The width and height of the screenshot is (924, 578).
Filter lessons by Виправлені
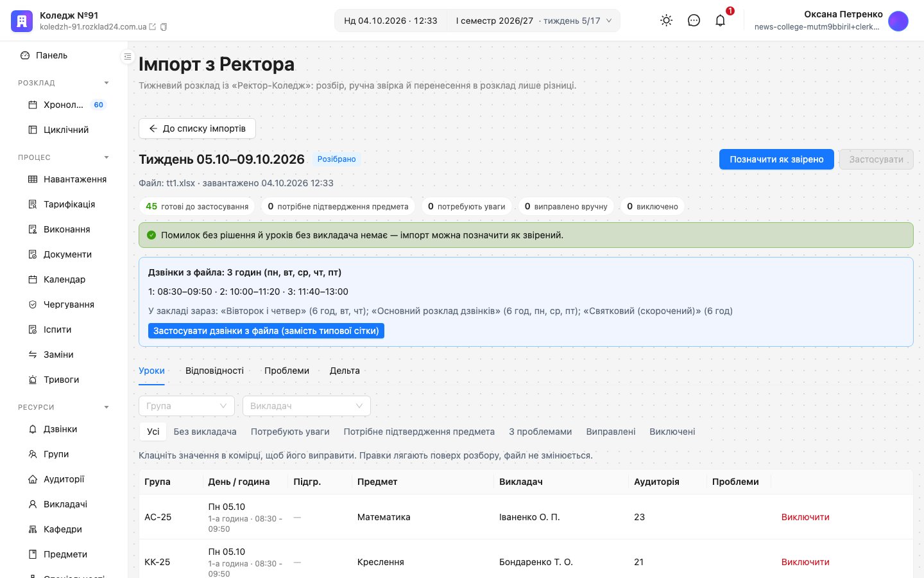[x=611, y=432]
